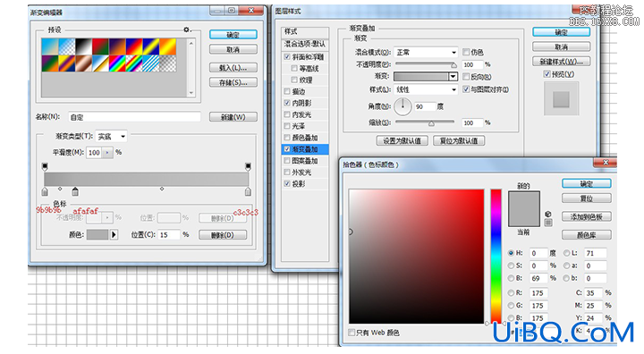
Task: Enable the 内发光 checkbox
Action: [287, 114]
